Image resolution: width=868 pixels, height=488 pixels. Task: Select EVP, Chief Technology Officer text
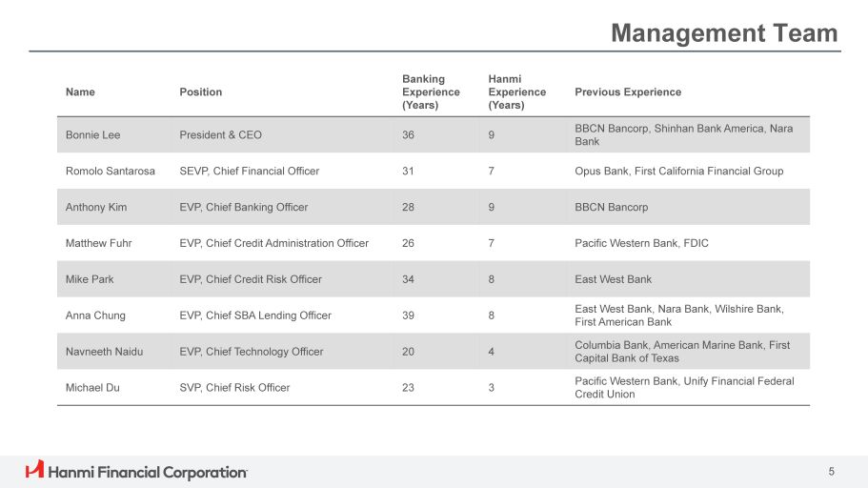click(251, 353)
